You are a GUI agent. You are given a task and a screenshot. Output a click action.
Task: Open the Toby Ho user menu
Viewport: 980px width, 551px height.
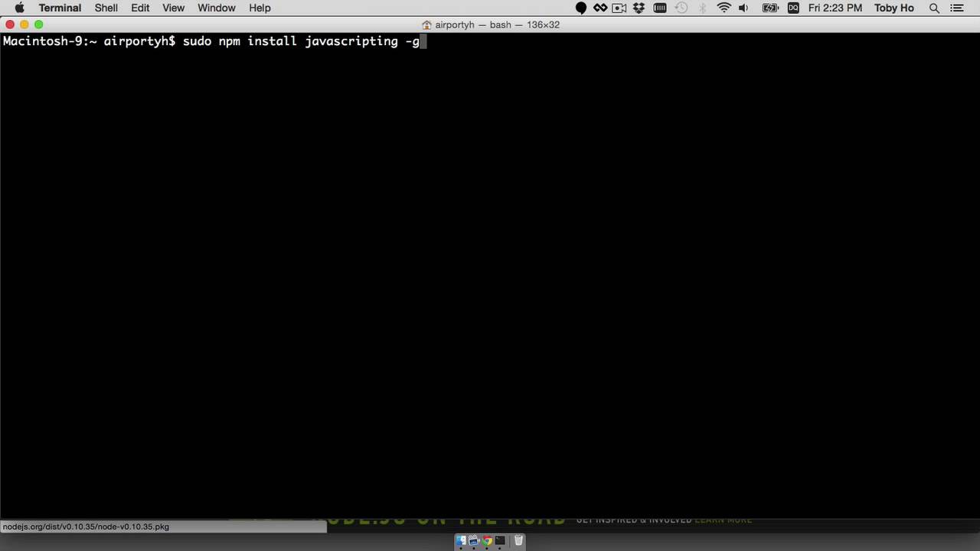point(894,8)
